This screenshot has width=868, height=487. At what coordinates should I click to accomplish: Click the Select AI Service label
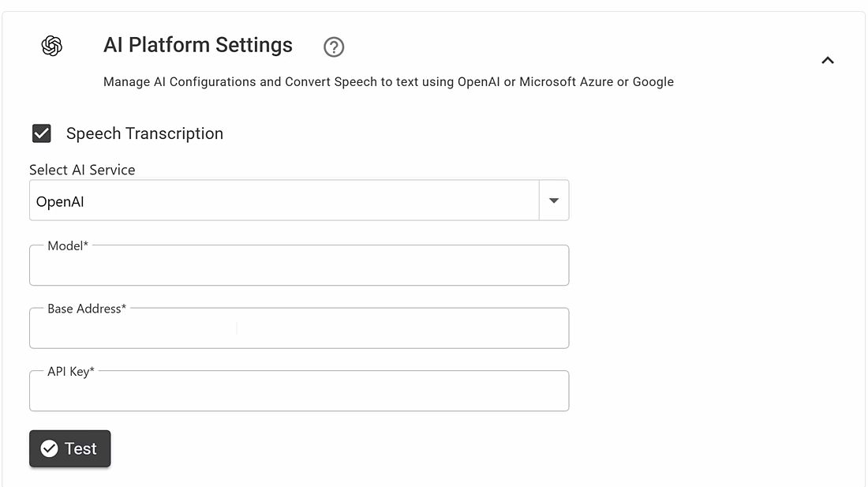(x=83, y=170)
